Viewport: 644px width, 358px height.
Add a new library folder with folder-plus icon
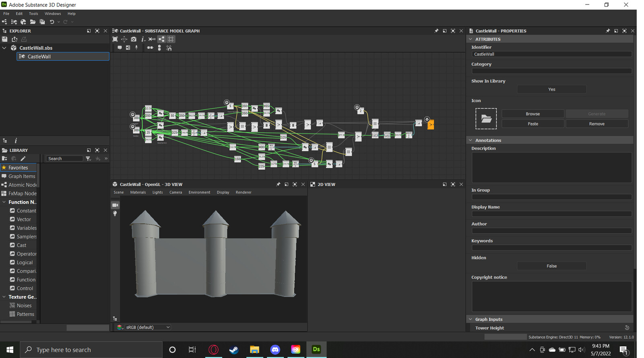(5, 158)
